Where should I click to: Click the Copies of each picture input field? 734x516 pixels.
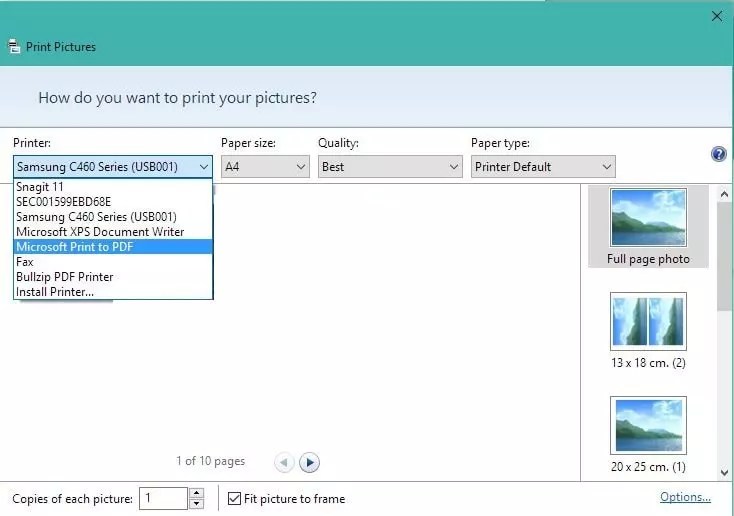[163, 498]
